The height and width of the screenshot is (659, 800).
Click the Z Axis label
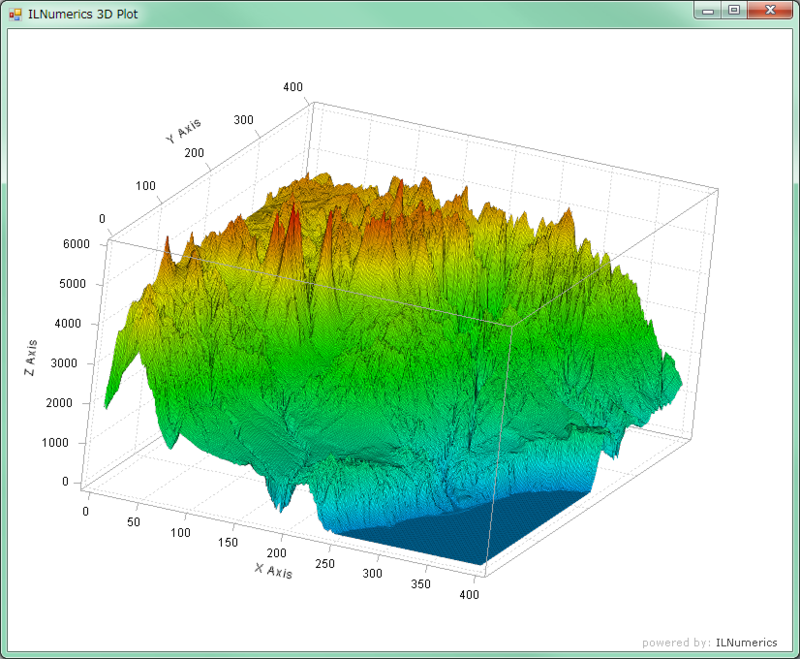coord(31,358)
